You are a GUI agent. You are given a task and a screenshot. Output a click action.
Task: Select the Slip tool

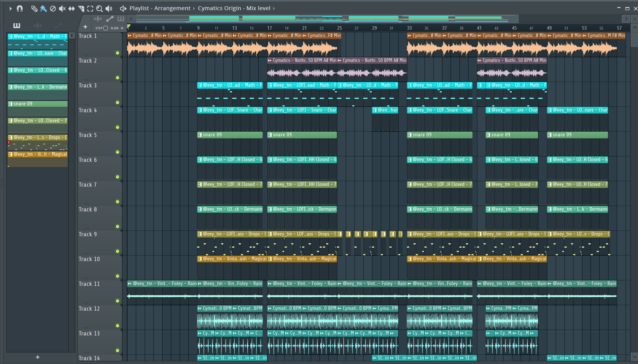pos(72,8)
